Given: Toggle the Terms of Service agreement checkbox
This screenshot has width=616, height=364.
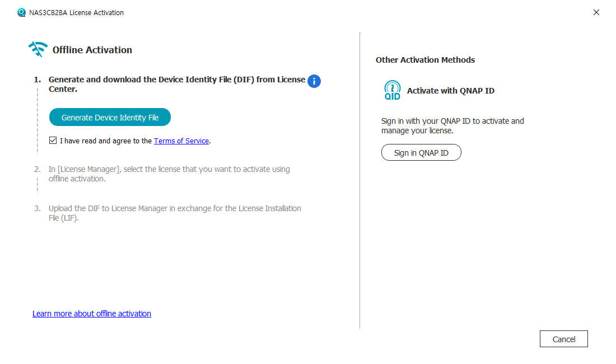Looking at the screenshot, I should coord(53,141).
